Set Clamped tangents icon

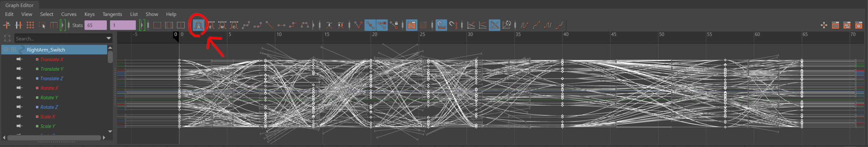[x=258, y=25]
